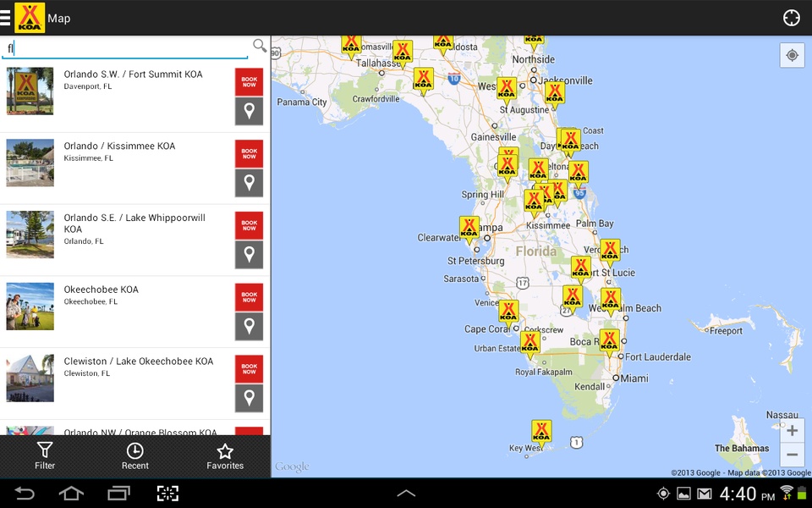The height and width of the screenshot is (508, 812).
Task: Show Okeechobee KOA location pin
Action: (x=249, y=326)
